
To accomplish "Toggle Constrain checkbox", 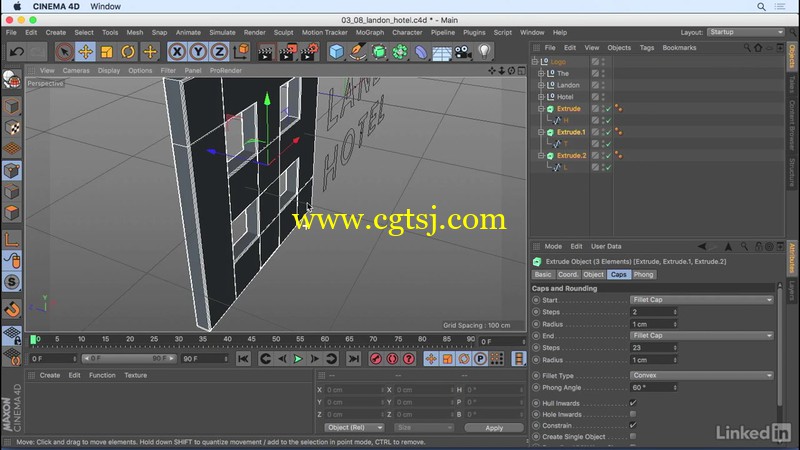I will pos(633,426).
